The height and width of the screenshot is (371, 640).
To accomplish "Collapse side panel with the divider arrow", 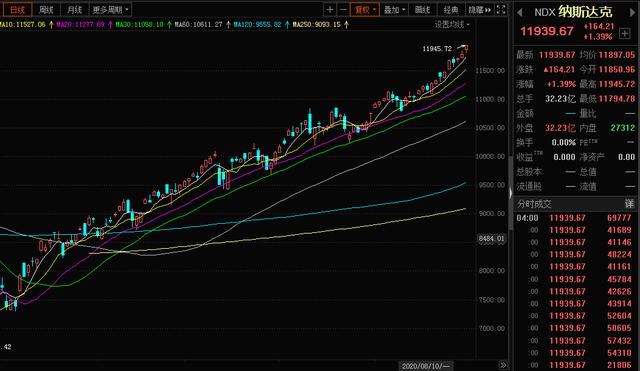I will (x=510, y=192).
